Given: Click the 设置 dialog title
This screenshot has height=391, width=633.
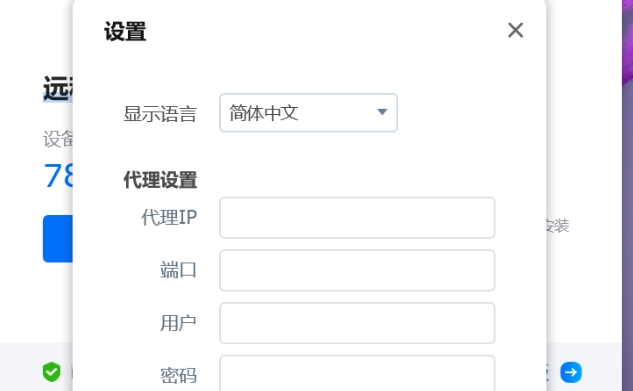Looking at the screenshot, I should tap(125, 31).
